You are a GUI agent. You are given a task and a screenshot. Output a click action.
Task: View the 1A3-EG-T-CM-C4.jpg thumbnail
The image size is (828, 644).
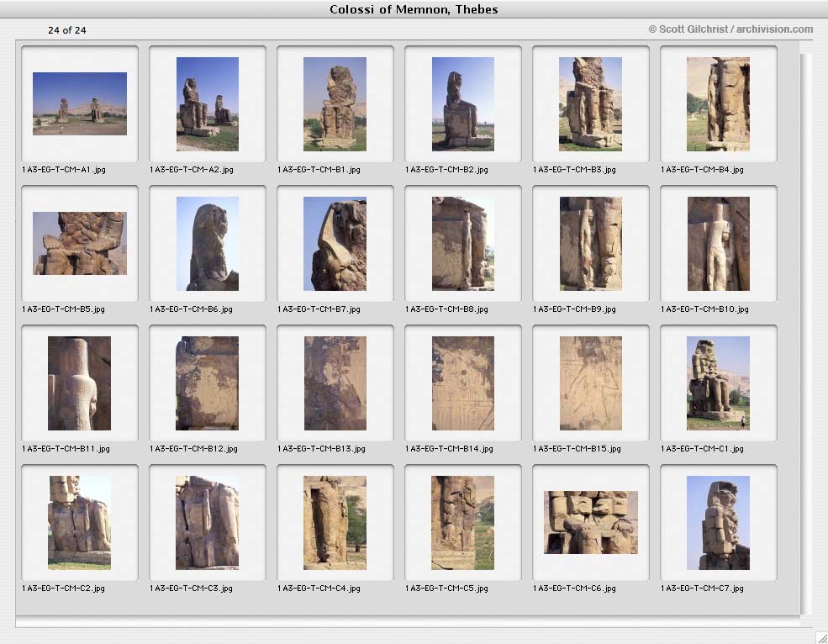click(x=335, y=522)
